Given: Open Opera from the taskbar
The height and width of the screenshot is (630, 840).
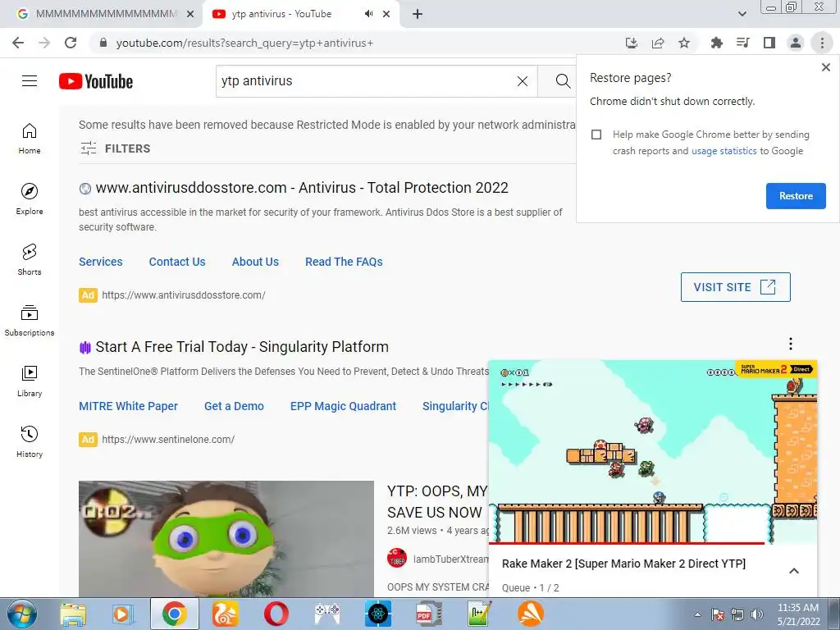Looking at the screenshot, I should (x=276, y=614).
